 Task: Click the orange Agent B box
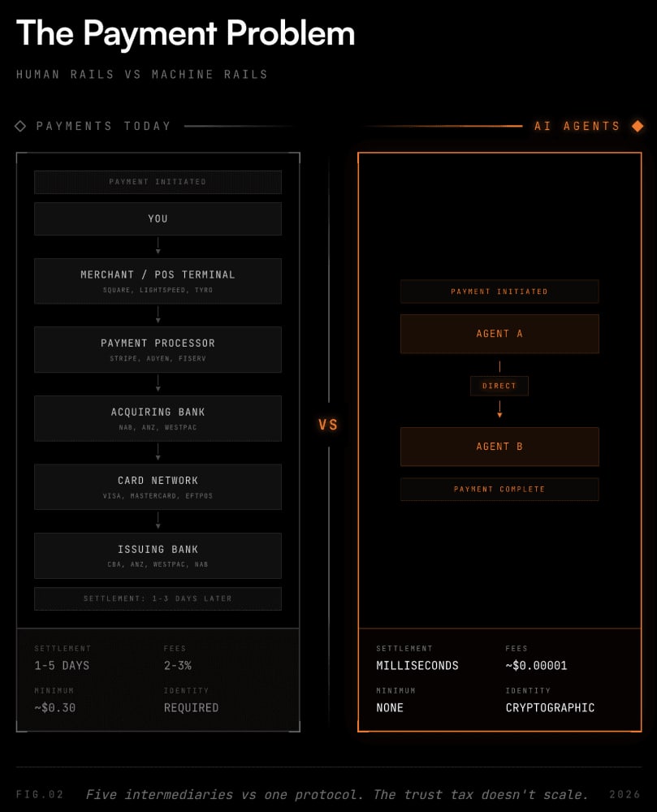pos(499,447)
